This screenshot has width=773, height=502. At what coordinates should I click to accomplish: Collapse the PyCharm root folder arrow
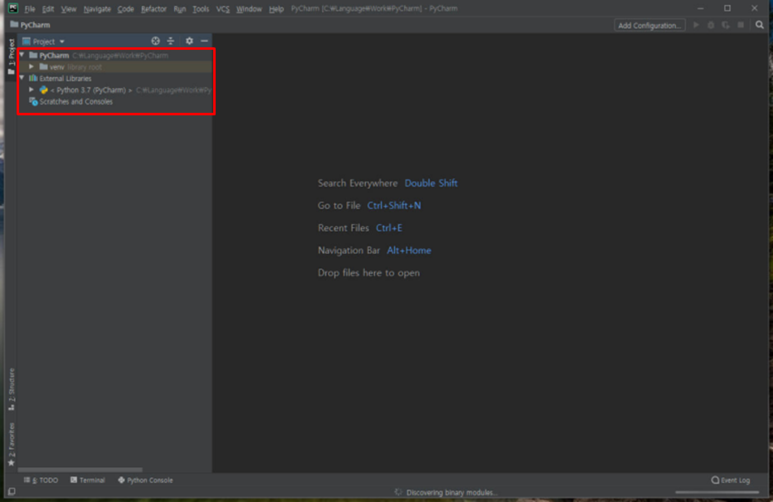click(x=22, y=55)
